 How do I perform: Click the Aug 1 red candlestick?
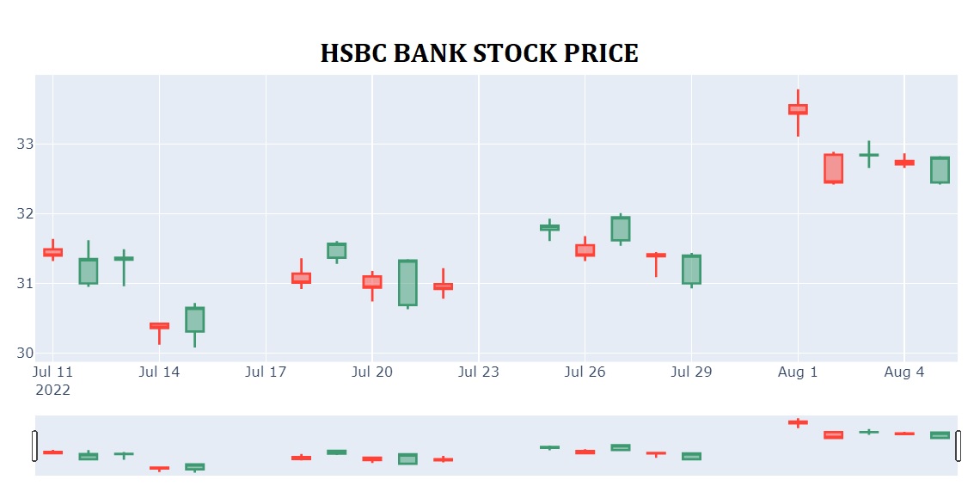click(798, 109)
